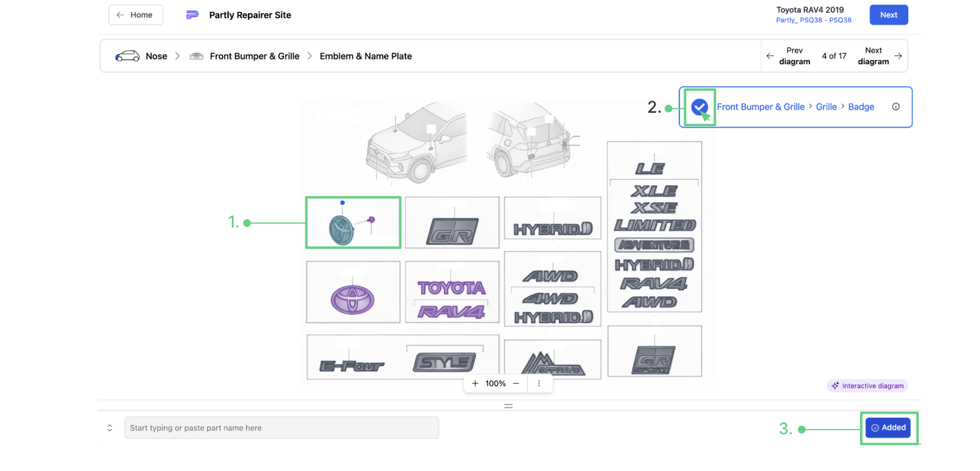Viewport: 980px width, 471px height.
Task: Open the Partly_ PSQ38 - PSQ38 link
Action: pos(813,20)
